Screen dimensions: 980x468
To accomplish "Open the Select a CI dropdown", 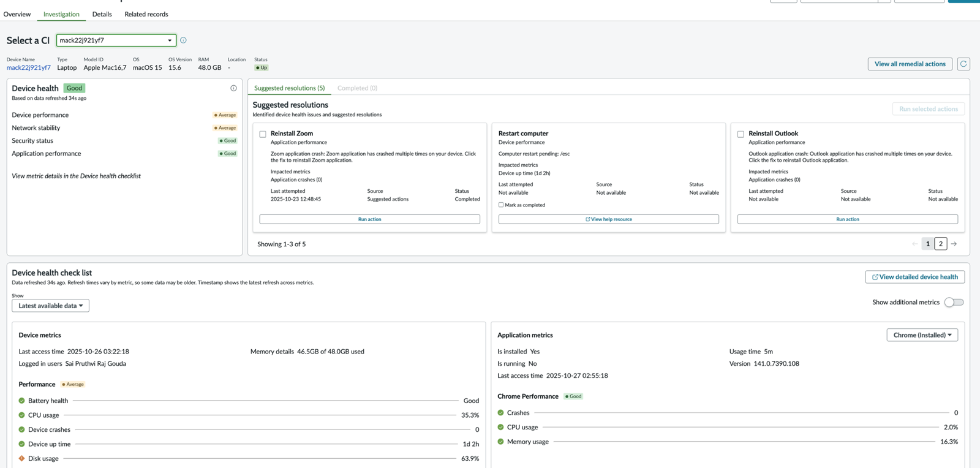I will 116,40.
